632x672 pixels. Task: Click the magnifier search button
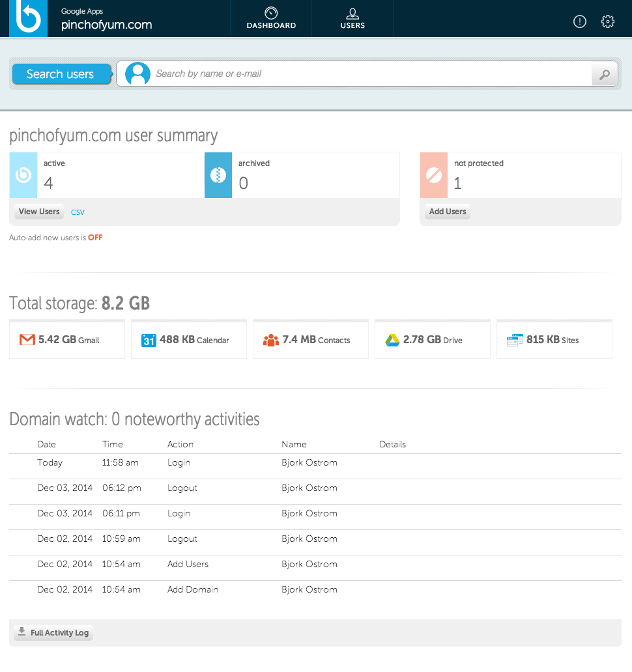pyautogui.click(x=605, y=74)
